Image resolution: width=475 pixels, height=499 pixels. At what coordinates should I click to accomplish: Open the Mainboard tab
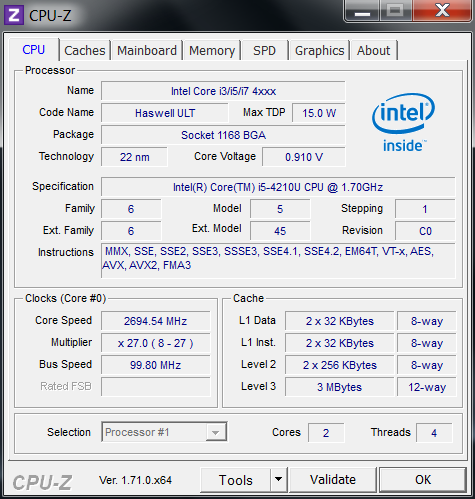pyautogui.click(x=147, y=51)
